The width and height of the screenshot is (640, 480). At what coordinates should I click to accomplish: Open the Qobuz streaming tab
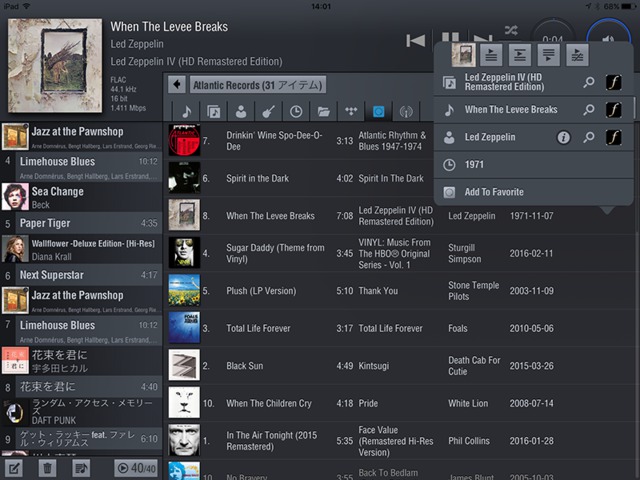coord(378,111)
